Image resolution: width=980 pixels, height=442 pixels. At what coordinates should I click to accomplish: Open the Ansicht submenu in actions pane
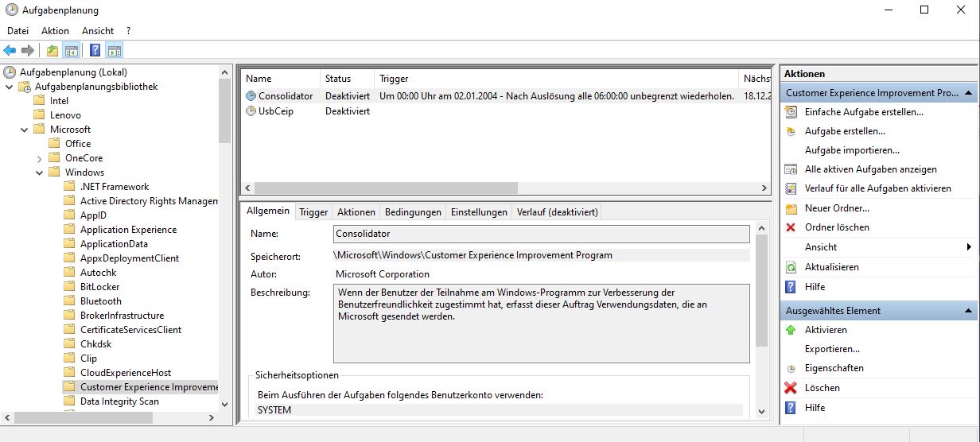click(x=879, y=247)
